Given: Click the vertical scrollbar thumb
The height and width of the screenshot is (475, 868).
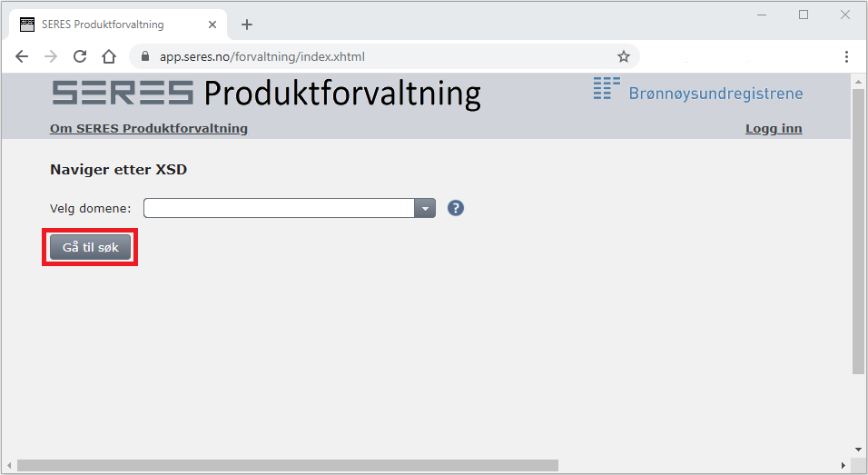Looking at the screenshot, I should point(859,232).
